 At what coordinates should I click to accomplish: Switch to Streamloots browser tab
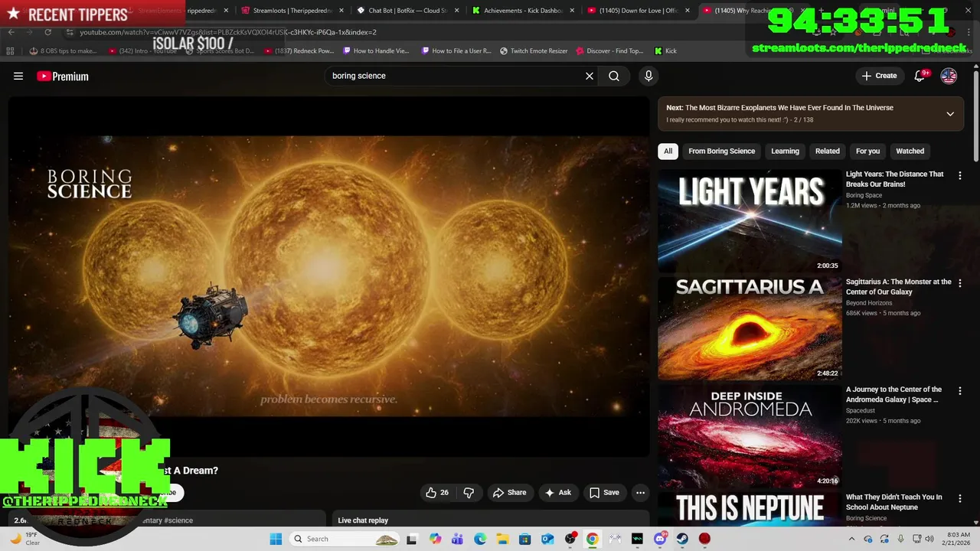(292, 11)
